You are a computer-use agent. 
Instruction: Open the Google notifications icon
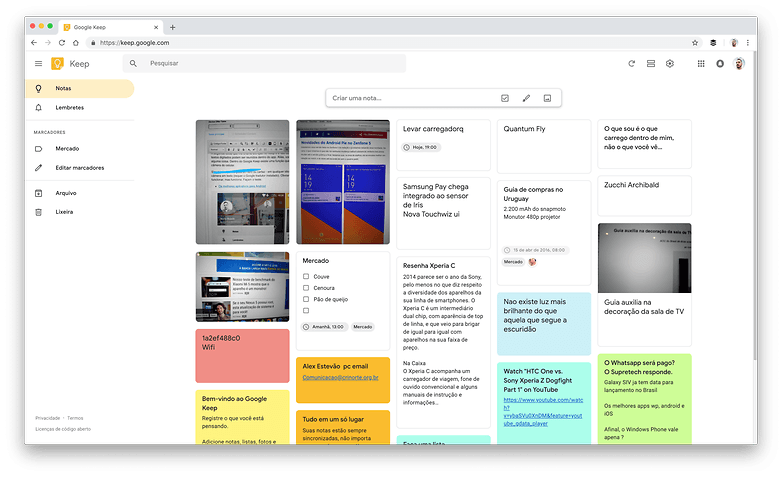(x=720, y=63)
